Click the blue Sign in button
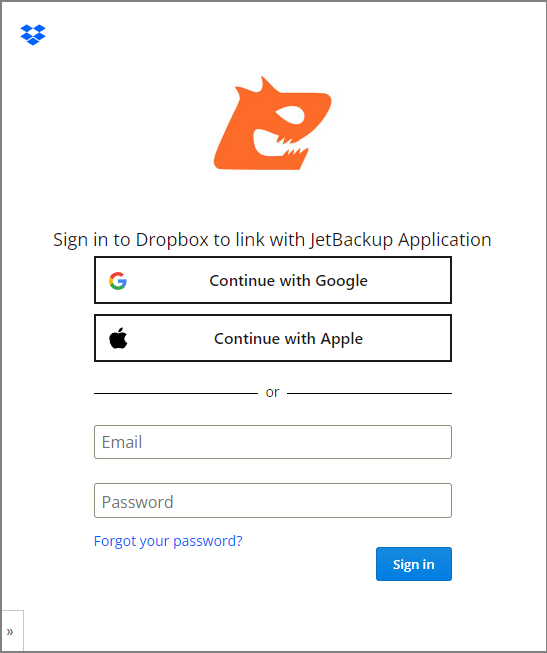This screenshot has height=653, width=547. 414,564
